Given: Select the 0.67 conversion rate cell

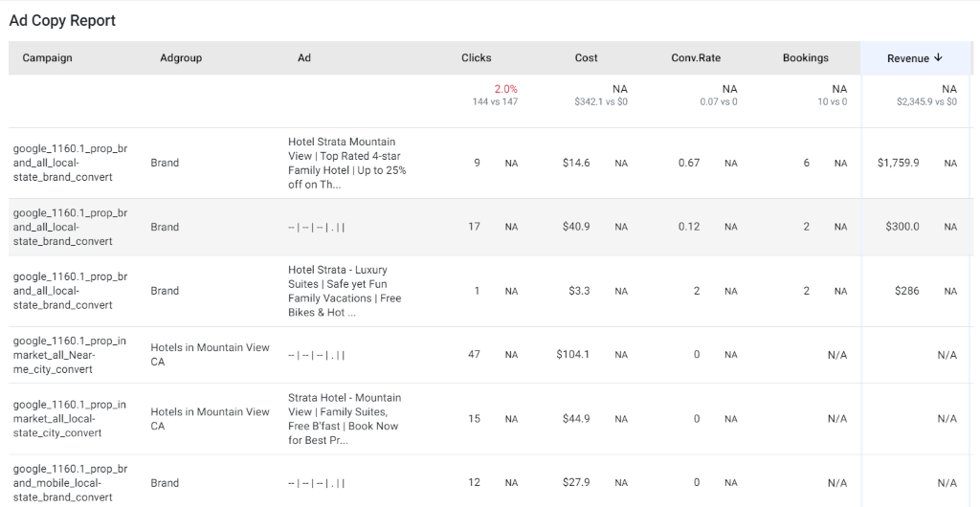Looking at the screenshot, I should point(689,163).
